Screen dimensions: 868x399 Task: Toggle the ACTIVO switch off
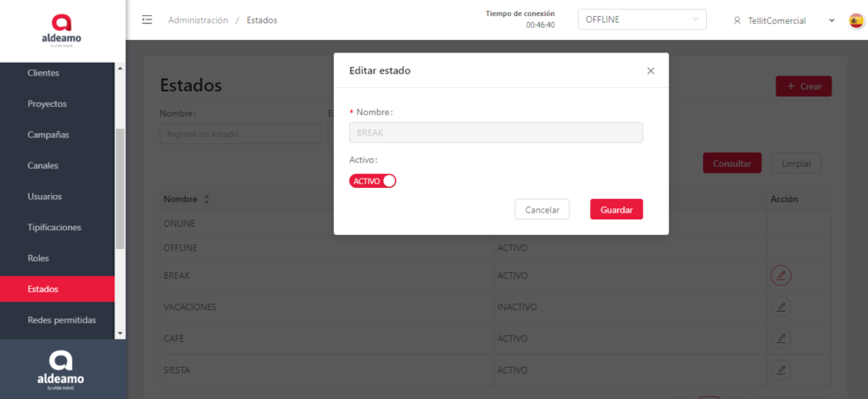(373, 180)
